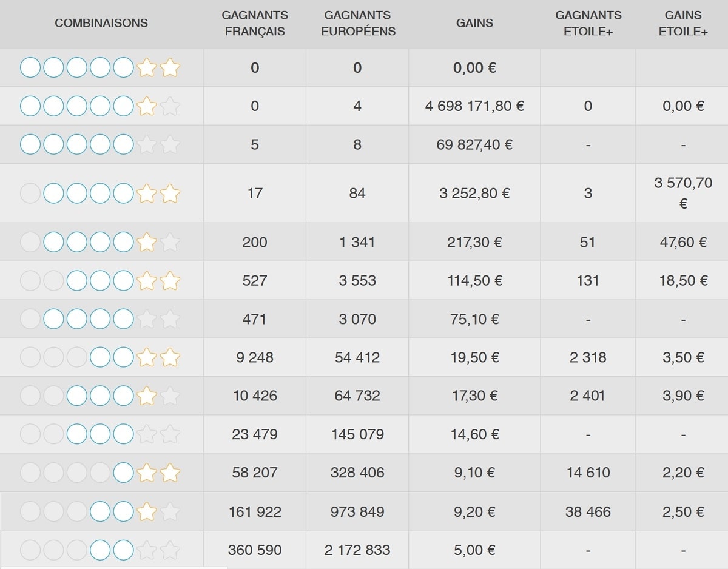Click the 4 698 171,80 € gains cell
The height and width of the screenshot is (569, 728).
coord(474,106)
